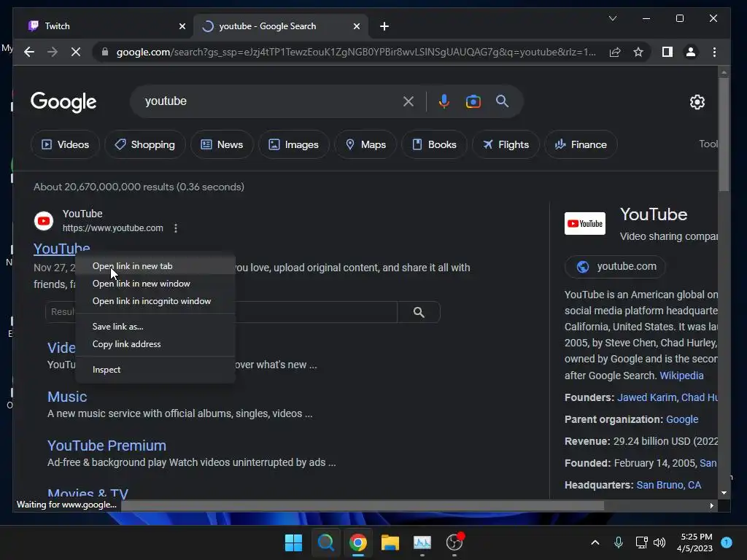Open the Google parent organization link
The image size is (747, 560).
pos(682,419)
